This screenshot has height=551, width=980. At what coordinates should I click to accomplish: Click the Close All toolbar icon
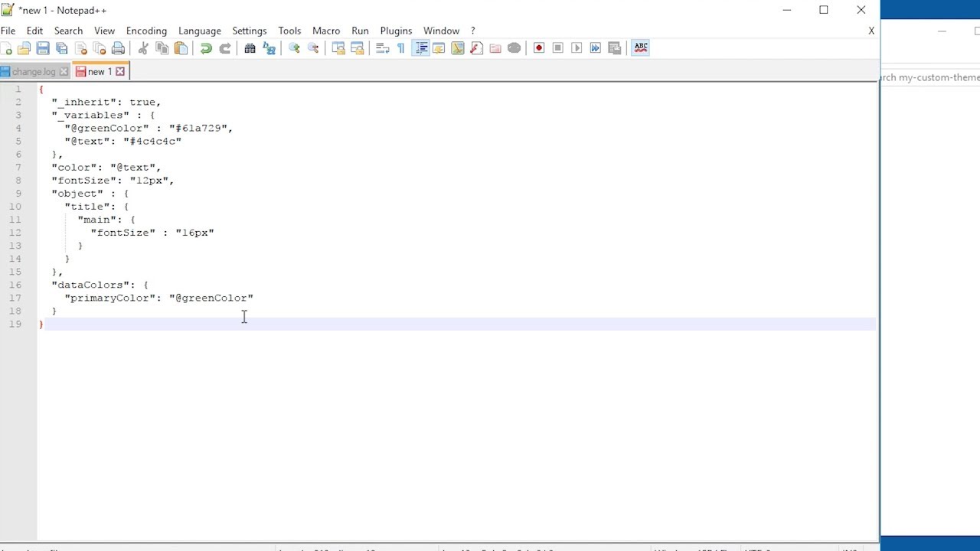pos(100,48)
